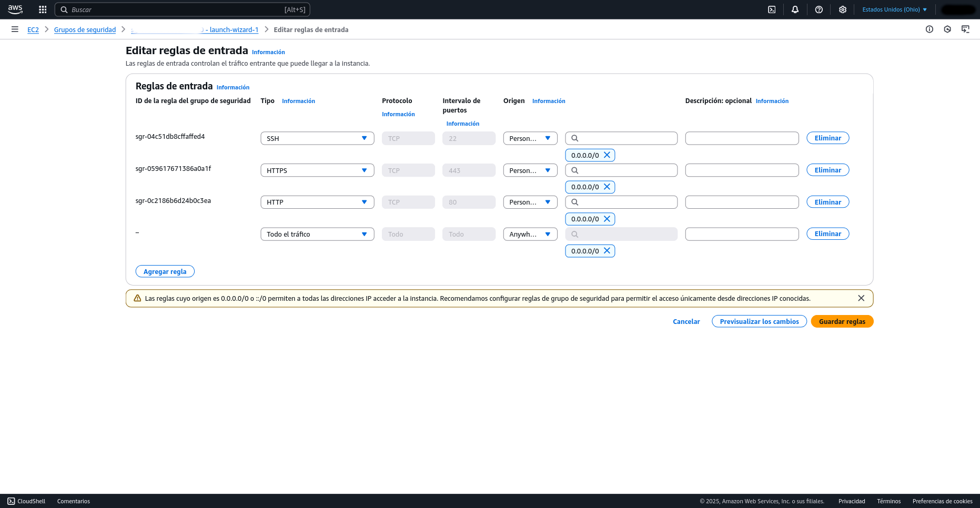The image size is (980, 508).
Task: Select rule ID sgr-059617671386a0a1f
Action: [173, 169]
